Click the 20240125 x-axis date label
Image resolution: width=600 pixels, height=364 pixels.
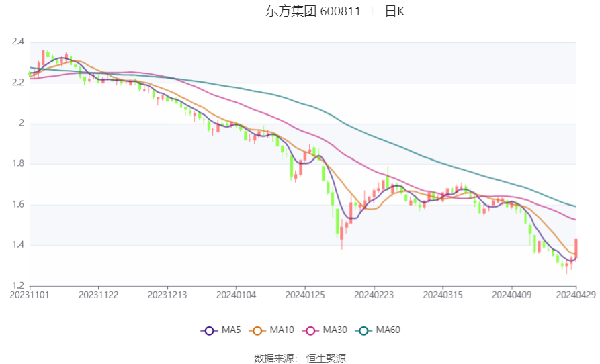tap(305, 295)
